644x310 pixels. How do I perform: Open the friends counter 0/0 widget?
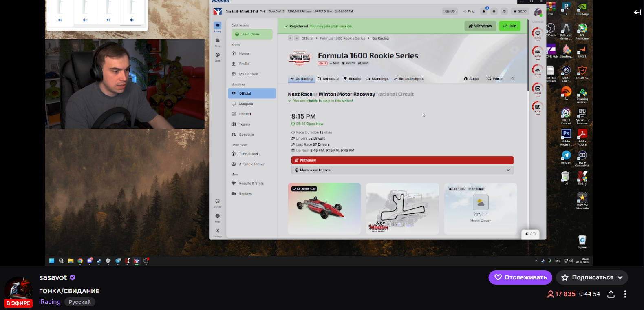coord(531,234)
